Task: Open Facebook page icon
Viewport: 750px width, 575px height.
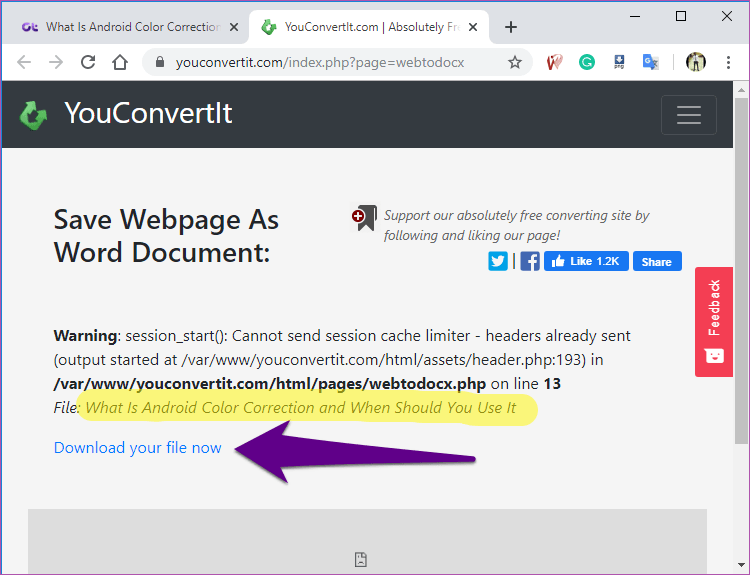Action: click(x=530, y=261)
